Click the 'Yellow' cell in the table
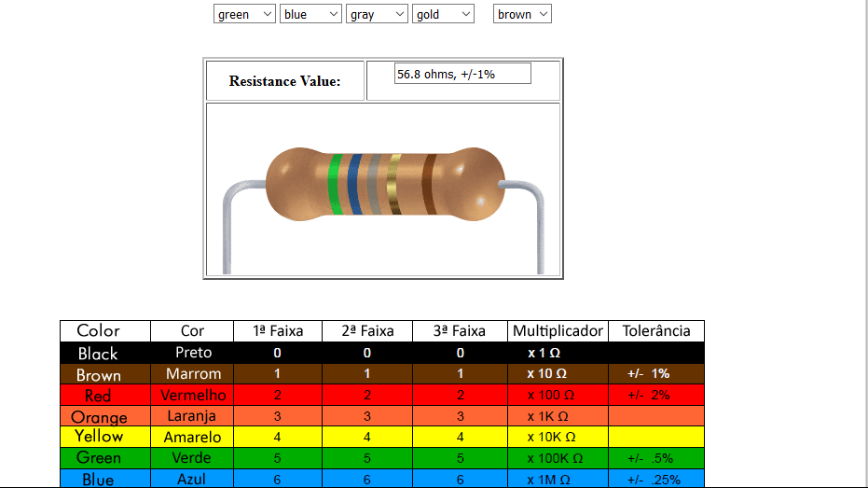Viewport: 868px width, 488px height. pyautogui.click(x=105, y=437)
